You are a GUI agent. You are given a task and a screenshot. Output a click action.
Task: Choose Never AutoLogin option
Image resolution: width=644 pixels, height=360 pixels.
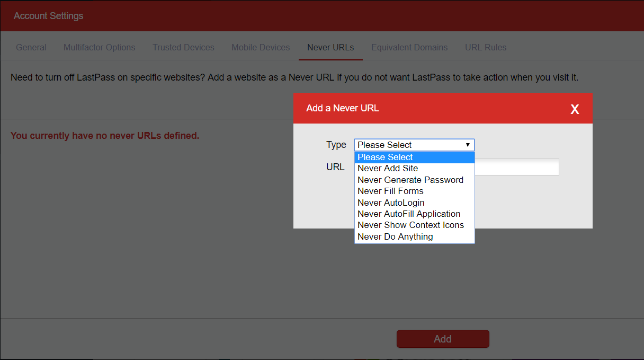414,203
